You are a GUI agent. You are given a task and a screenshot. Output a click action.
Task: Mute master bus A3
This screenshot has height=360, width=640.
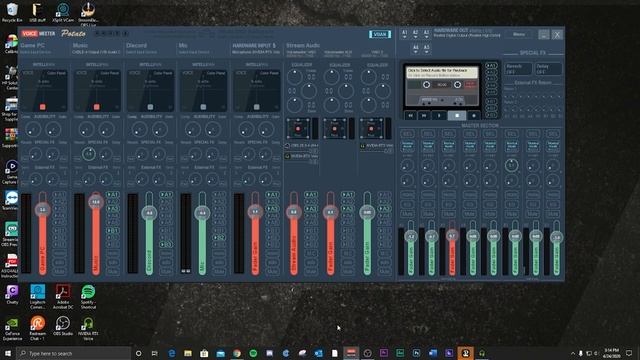(449, 213)
